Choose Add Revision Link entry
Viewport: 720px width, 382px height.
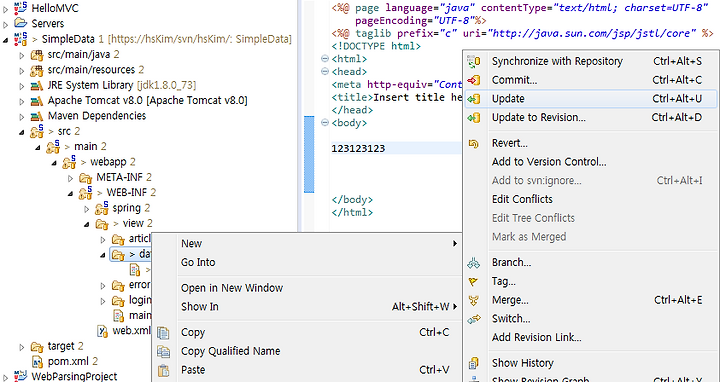591,337
